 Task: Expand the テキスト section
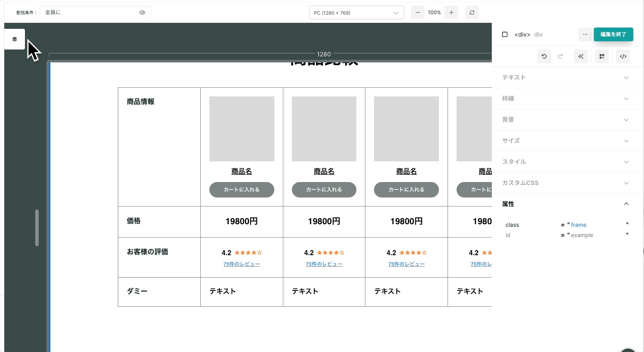[x=567, y=77]
